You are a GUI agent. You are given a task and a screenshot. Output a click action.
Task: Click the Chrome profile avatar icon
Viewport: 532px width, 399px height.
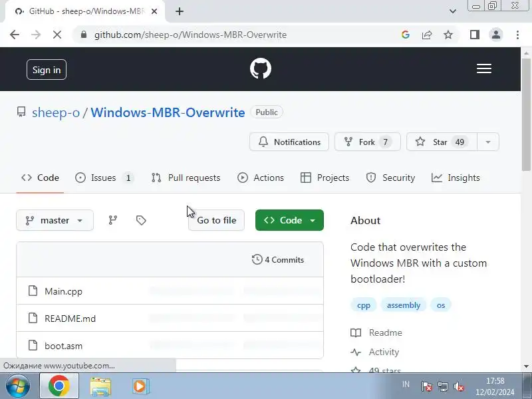pyautogui.click(x=496, y=35)
